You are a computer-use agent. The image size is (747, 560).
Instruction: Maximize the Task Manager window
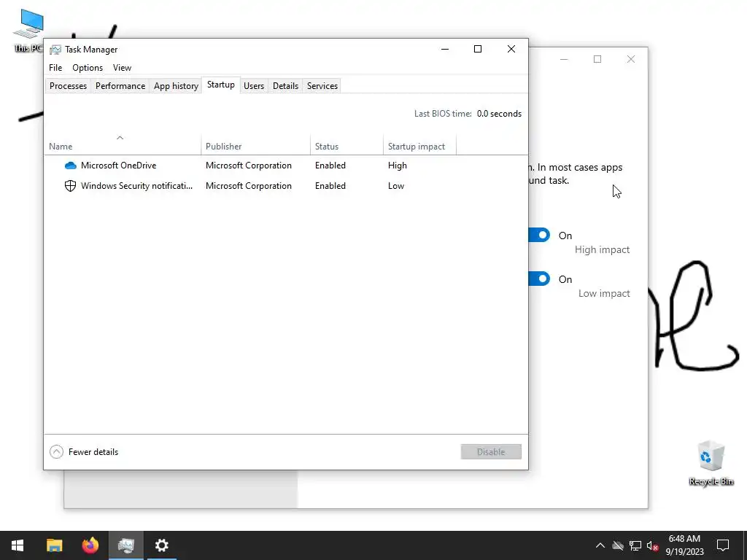tap(478, 49)
